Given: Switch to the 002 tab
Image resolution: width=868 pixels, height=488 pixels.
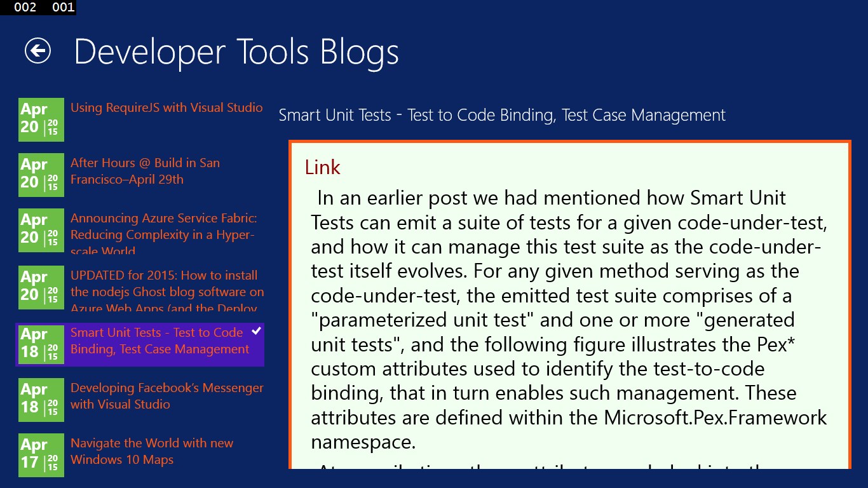Looking at the screenshot, I should [24, 8].
